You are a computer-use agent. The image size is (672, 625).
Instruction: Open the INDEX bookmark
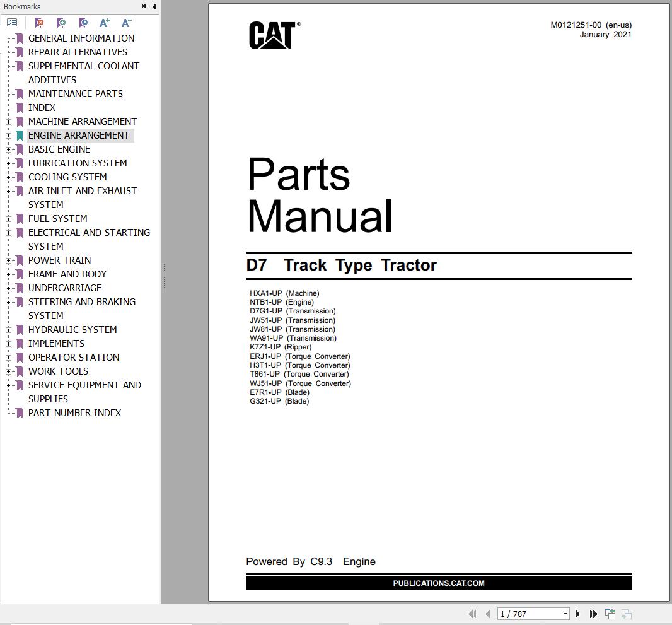pos(42,108)
